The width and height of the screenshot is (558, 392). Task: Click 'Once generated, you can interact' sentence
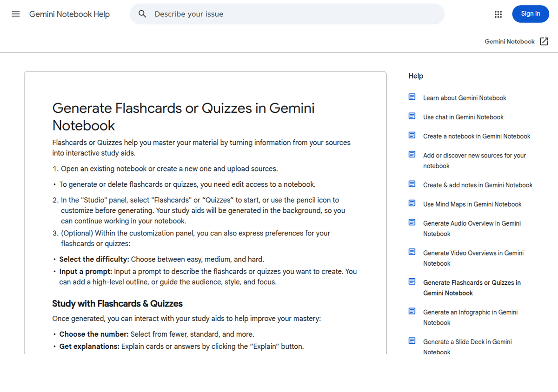186,319
